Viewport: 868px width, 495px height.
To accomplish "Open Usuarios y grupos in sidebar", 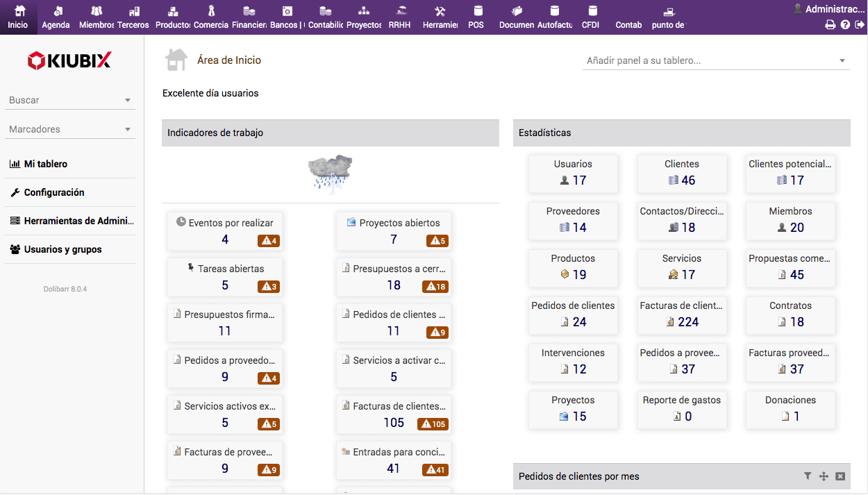I will pyautogui.click(x=62, y=249).
